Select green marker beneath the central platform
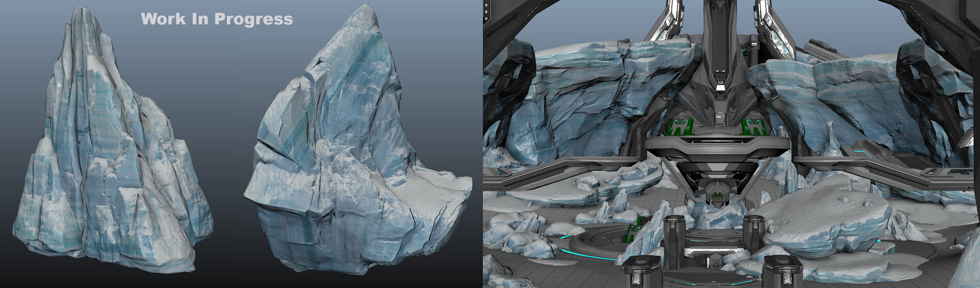This screenshot has width=980, height=288. pyautogui.click(x=718, y=198)
